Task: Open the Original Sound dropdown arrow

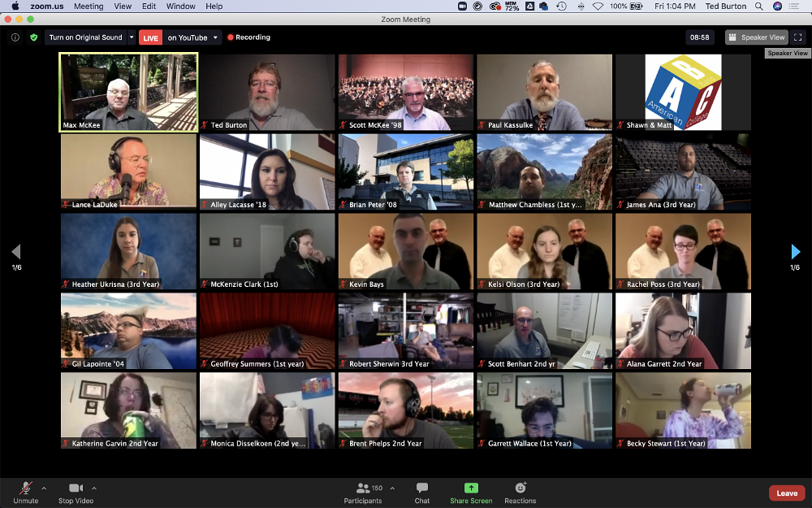Action: [132, 37]
